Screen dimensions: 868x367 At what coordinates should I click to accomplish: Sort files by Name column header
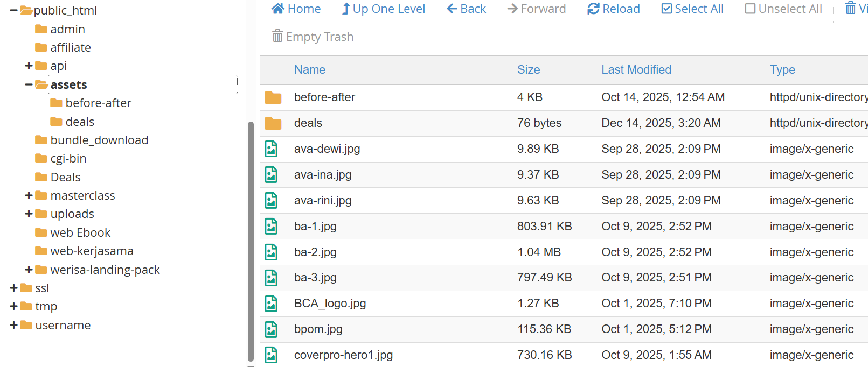click(310, 69)
